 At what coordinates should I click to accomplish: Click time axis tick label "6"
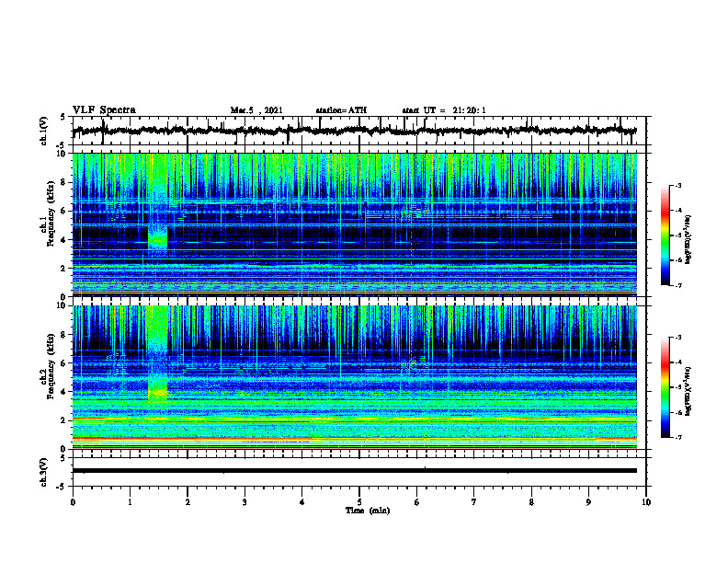tap(417, 502)
